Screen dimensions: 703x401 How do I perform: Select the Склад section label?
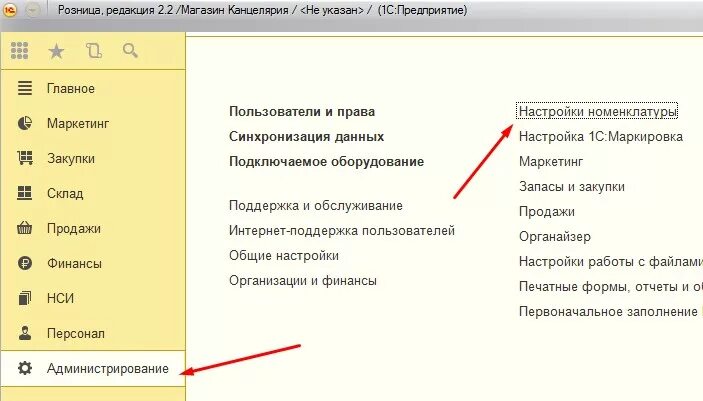(65, 193)
